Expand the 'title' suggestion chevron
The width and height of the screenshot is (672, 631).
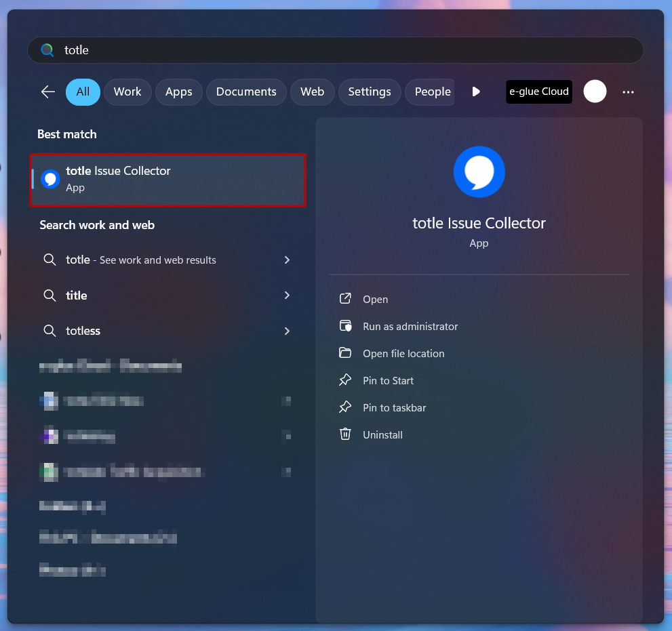pos(287,296)
